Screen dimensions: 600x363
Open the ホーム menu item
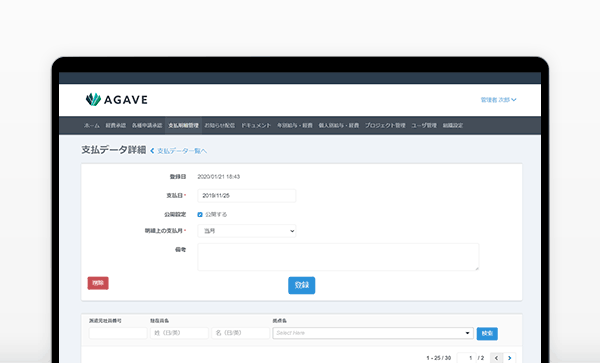pos(92,125)
